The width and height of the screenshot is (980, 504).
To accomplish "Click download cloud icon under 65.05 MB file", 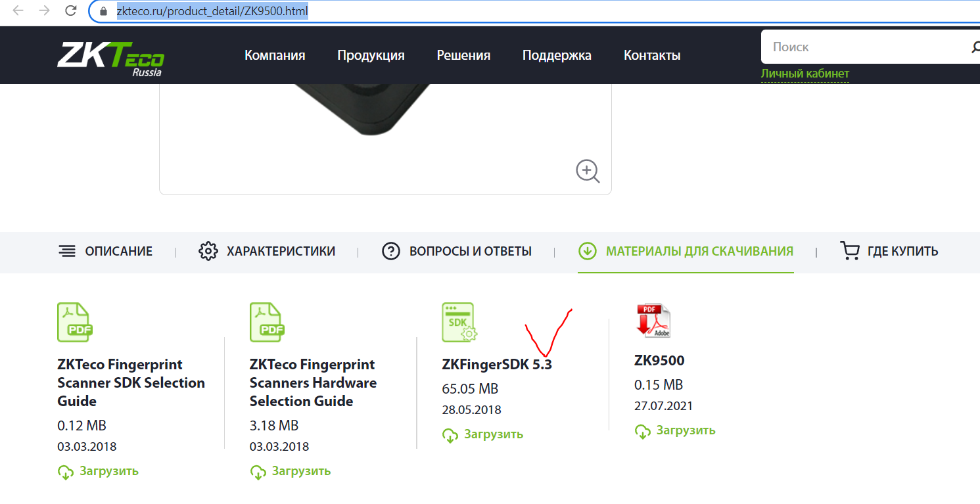I will pyautogui.click(x=450, y=435).
